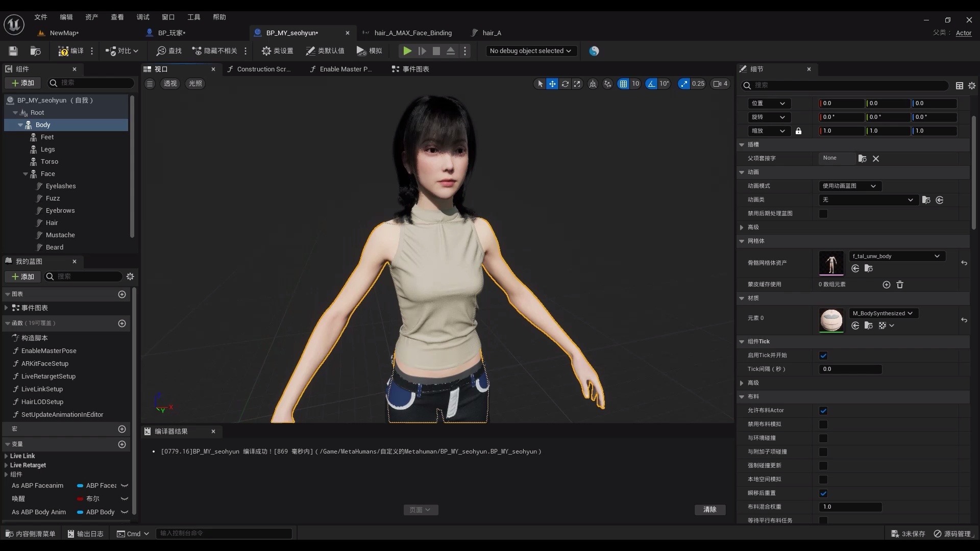Viewport: 980px width, 551px height.
Task: Open the 工具 menu
Action: 193,17
